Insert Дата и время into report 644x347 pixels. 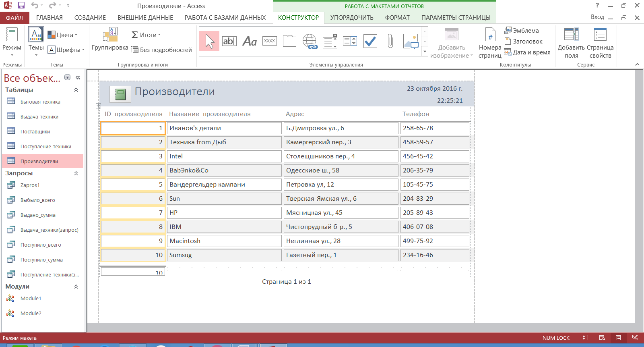coord(527,52)
